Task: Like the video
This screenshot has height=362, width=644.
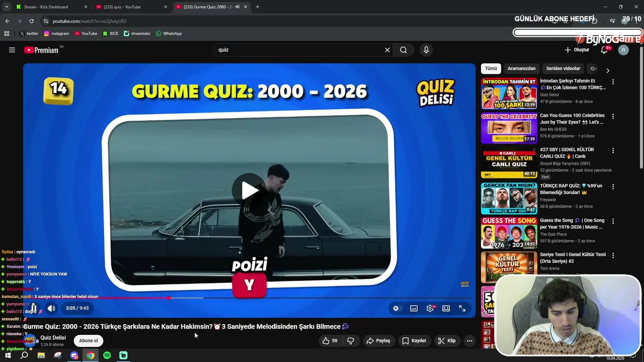Action: point(330,340)
